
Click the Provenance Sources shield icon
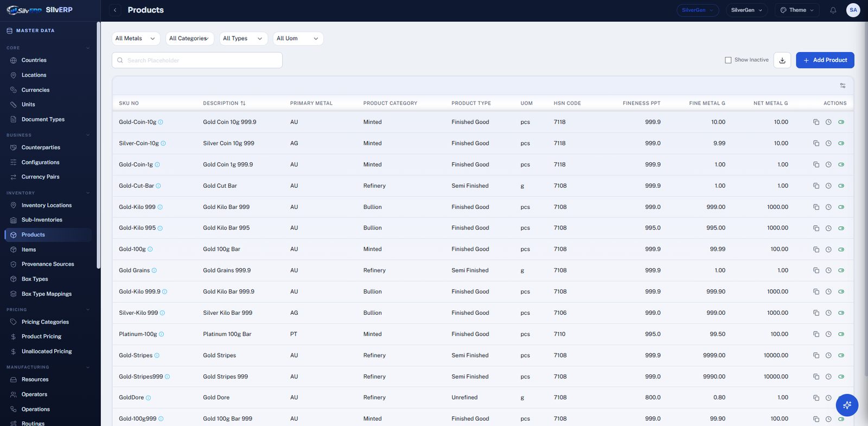pos(14,264)
